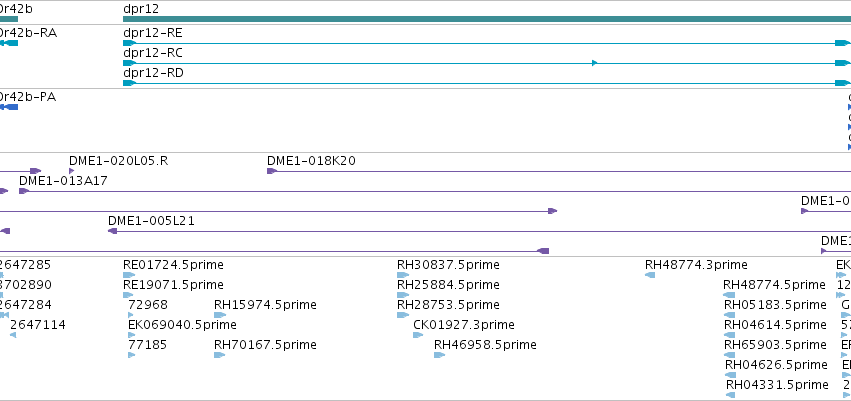851x401 pixels.
Task: Open the EK069040.5prime EST label
Action: (182, 324)
